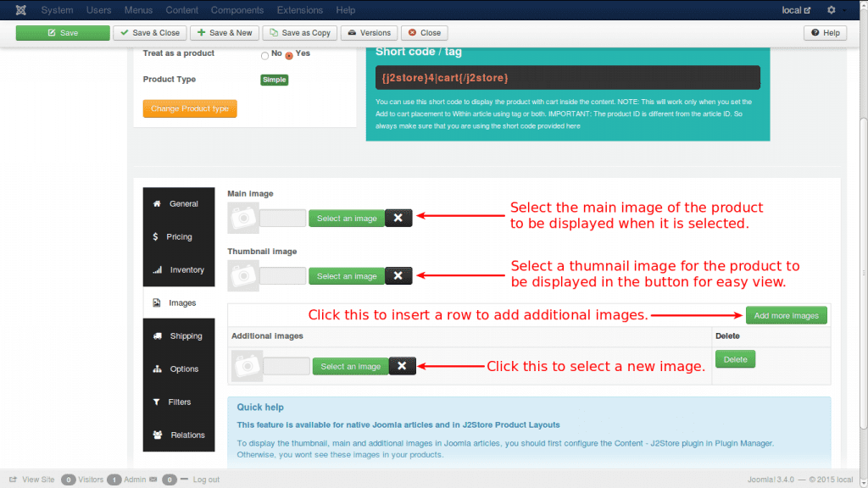Click the Joomla logo in the top bar
The image size is (868, 488).
pyautogui.click(x=20, y=9)
